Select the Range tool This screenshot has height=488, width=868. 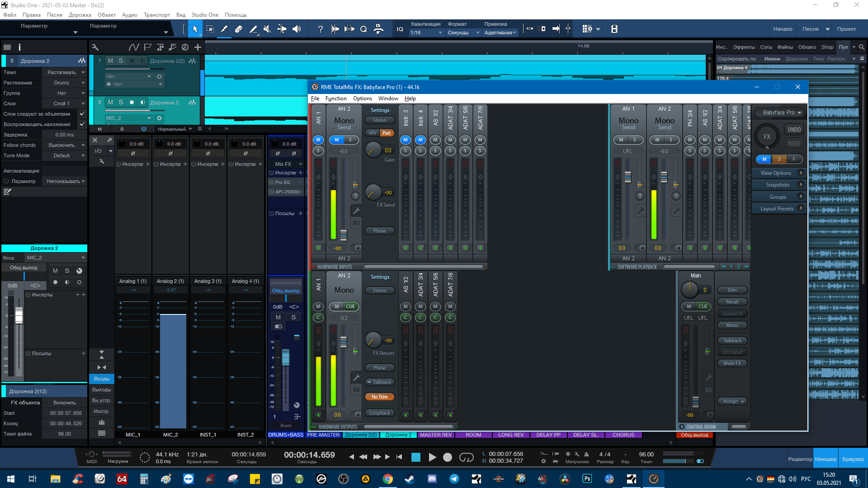point(210,29)
